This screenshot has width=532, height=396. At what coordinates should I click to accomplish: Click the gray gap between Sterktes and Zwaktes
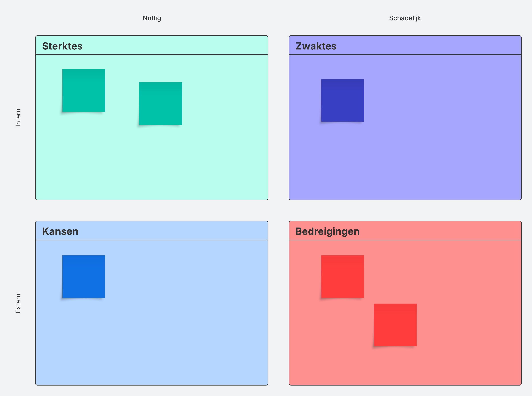click(278, 117)
